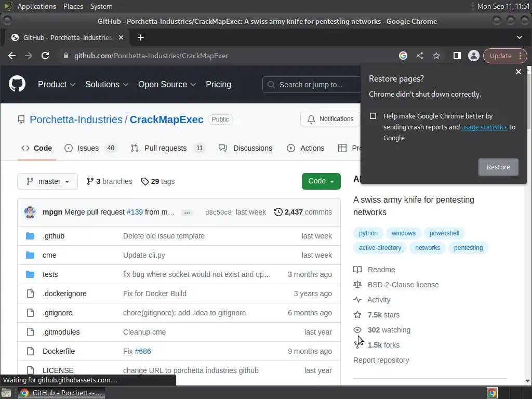
Task: Click the stars star icon in sidebar
Action: [357, 315]
